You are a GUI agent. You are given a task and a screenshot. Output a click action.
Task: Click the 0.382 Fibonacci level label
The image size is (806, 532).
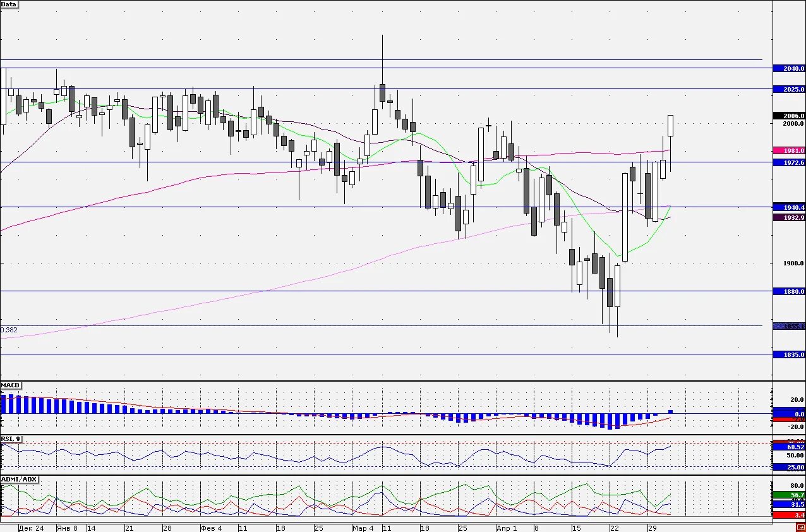9,330
